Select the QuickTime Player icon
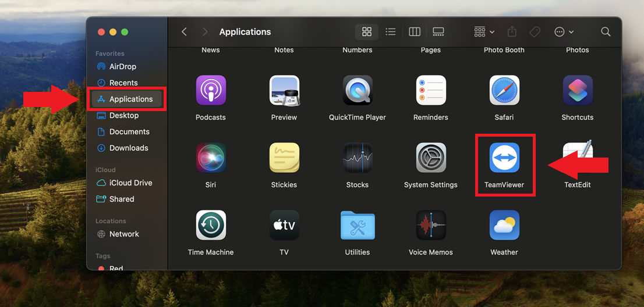644x307 pixels. [358, 90]
